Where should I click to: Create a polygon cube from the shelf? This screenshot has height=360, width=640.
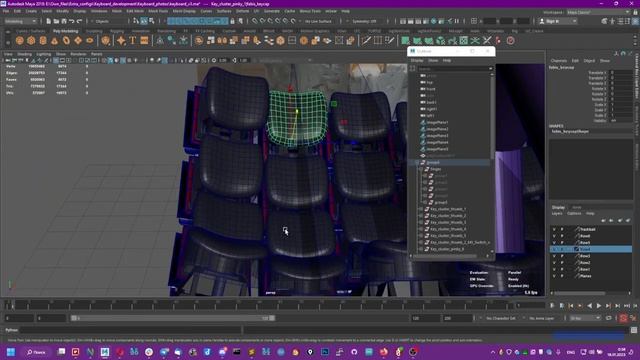point(31,40)
